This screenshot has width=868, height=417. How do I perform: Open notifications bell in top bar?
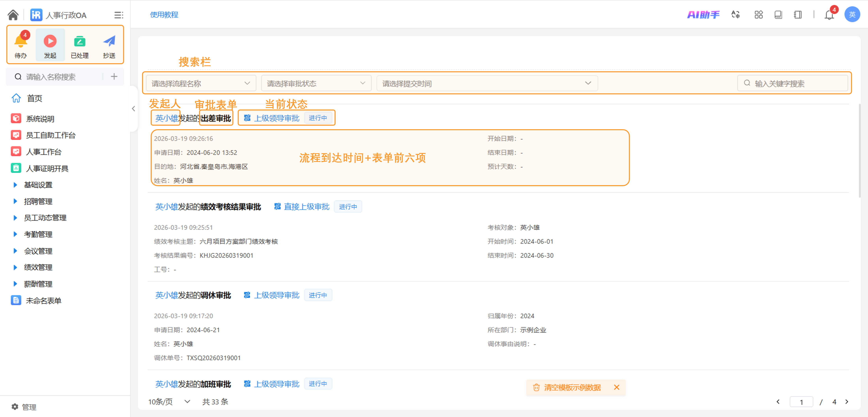(829, 15)
